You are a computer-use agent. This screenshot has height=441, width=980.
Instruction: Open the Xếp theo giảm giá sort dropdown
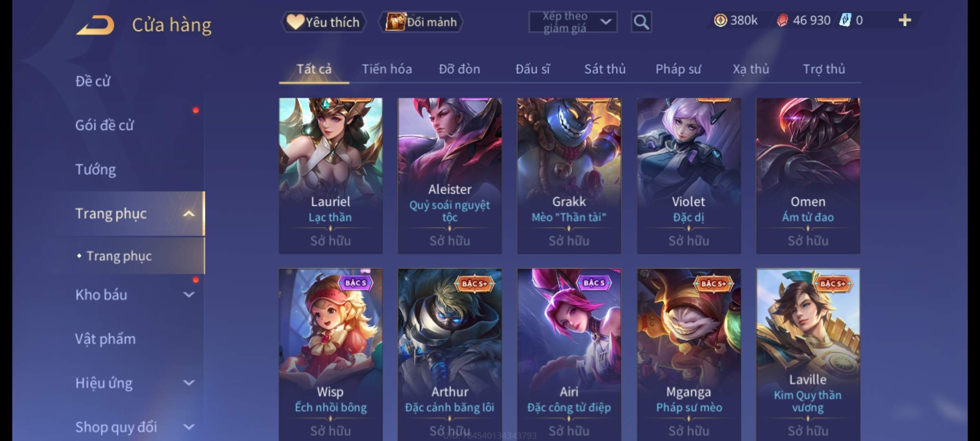572,22
